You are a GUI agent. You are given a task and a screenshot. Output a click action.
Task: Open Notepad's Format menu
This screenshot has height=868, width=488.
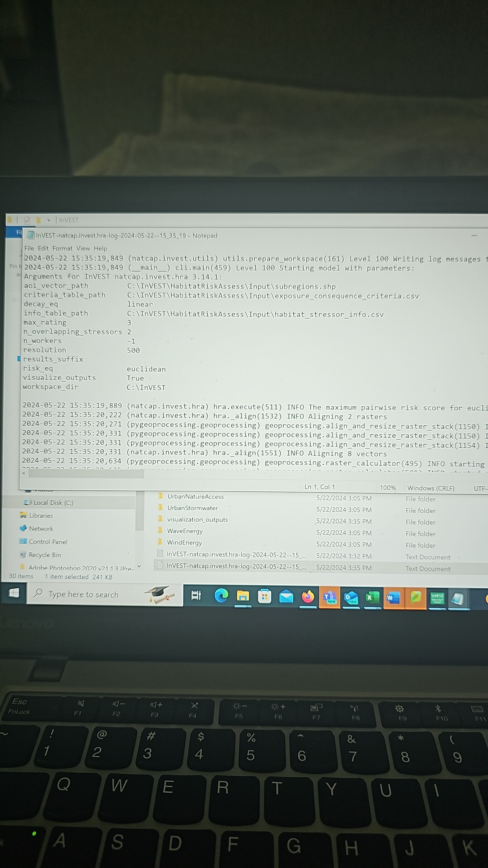pyautogui.click(x=62, y=249)
